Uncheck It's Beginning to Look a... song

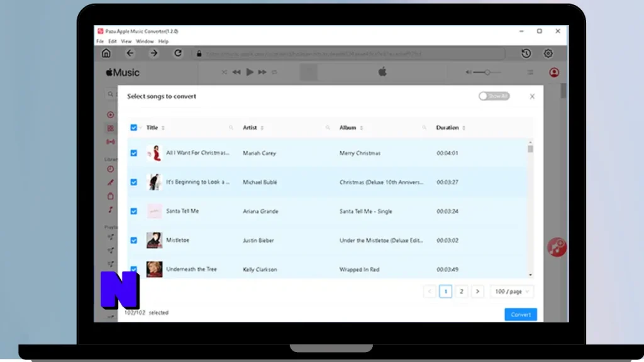[x=133, y=182]
